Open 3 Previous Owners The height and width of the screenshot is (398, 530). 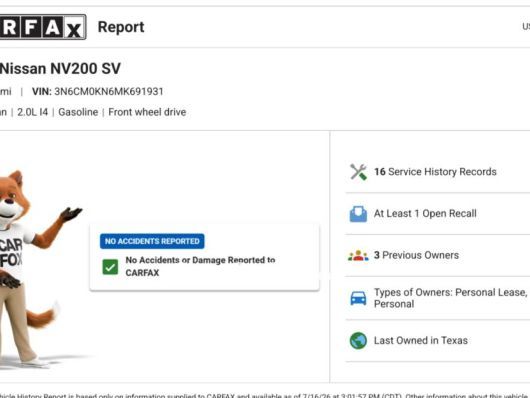pyautogui.click(x=416, y=255)
